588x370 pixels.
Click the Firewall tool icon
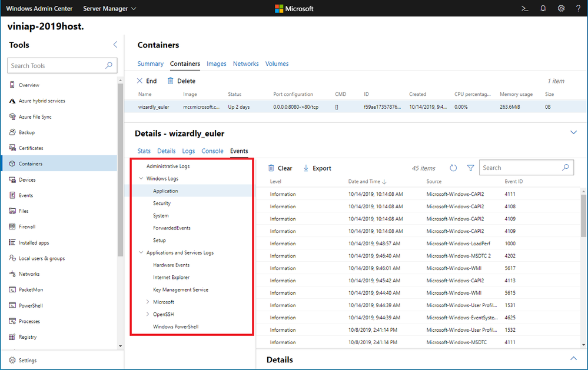pos(12,227)
